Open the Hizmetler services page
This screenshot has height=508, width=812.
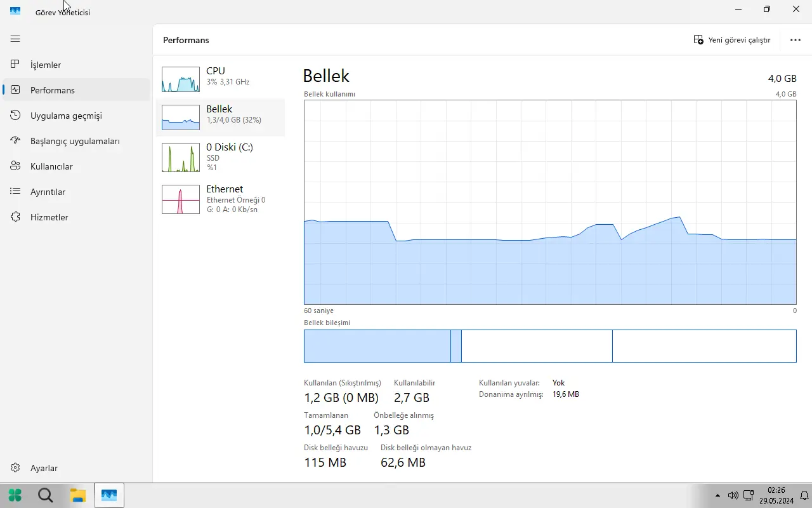click(76, 217)
